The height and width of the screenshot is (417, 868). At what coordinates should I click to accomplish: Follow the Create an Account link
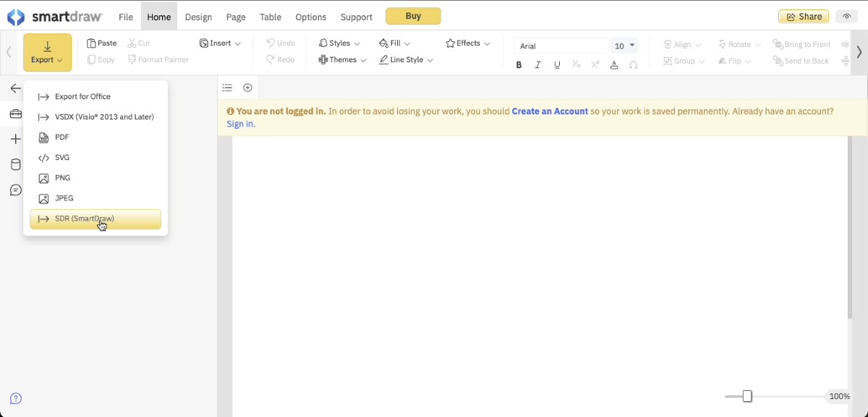tap(550, 111)
